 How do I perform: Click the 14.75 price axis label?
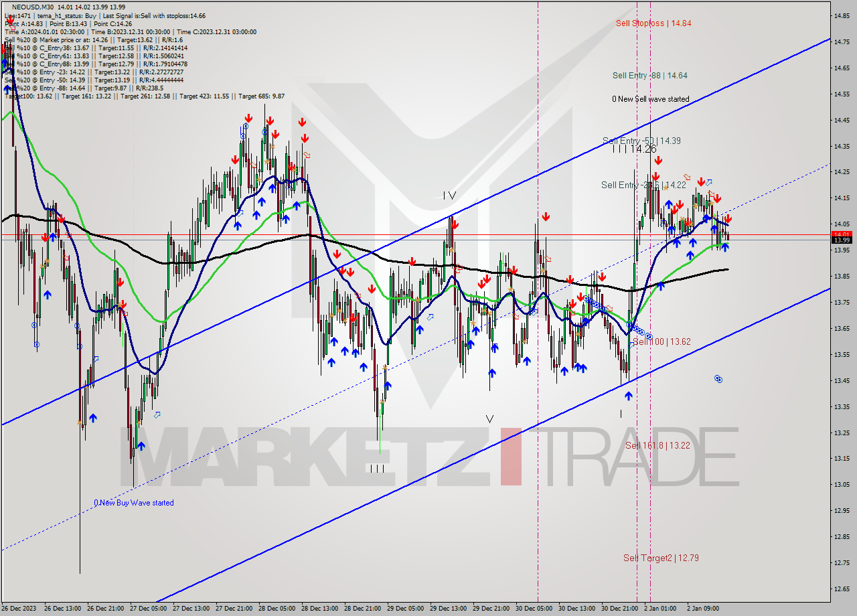pos(842,42)
